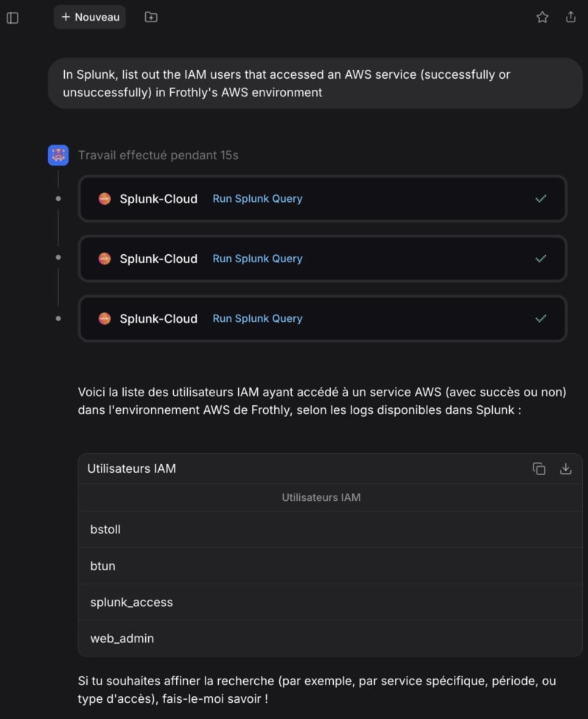Expand the first Splunk-Cloud query step
Screen dimensions: 588x719
click(x=322, y=199)
